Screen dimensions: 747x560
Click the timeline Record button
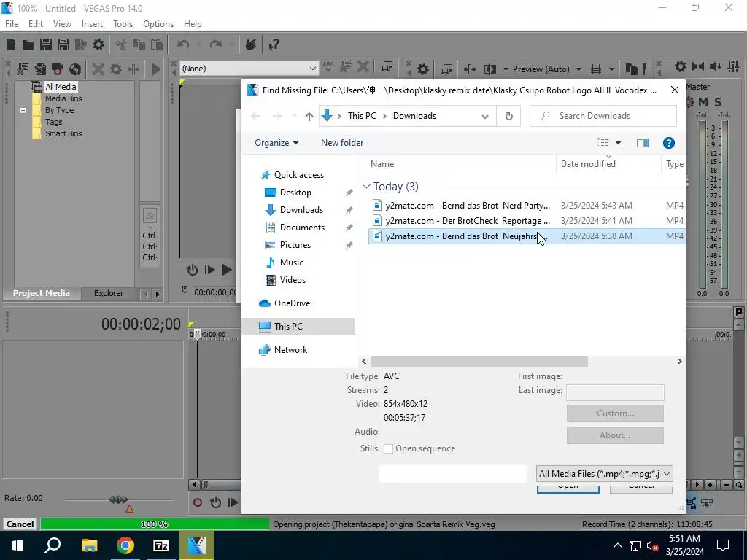tap(198, 502)
